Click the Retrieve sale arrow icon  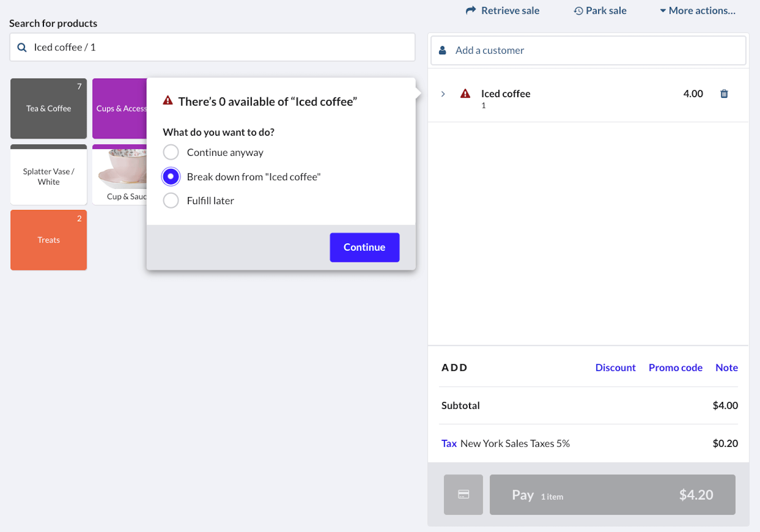click(471, 11)
